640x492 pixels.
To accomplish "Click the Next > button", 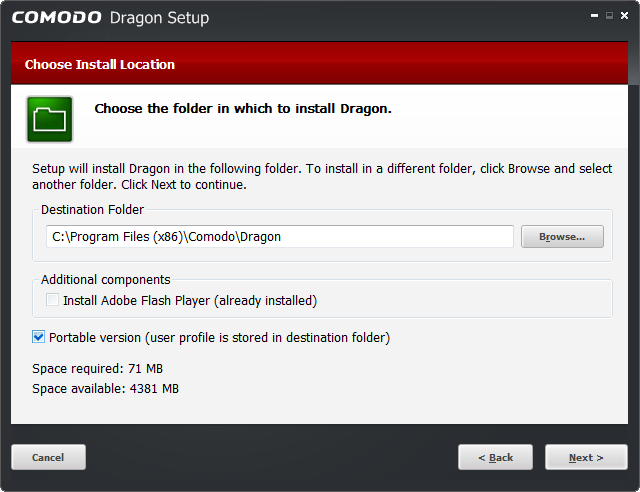I will point(586,457).
